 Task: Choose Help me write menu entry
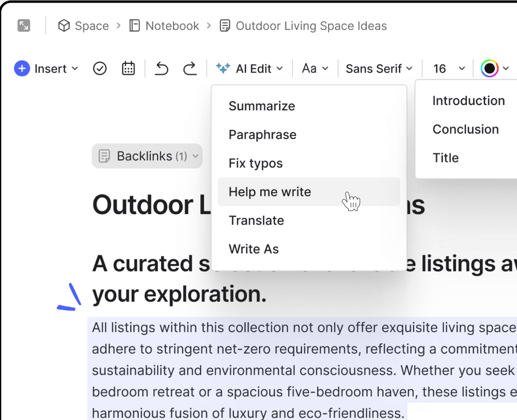coord(309,192)
